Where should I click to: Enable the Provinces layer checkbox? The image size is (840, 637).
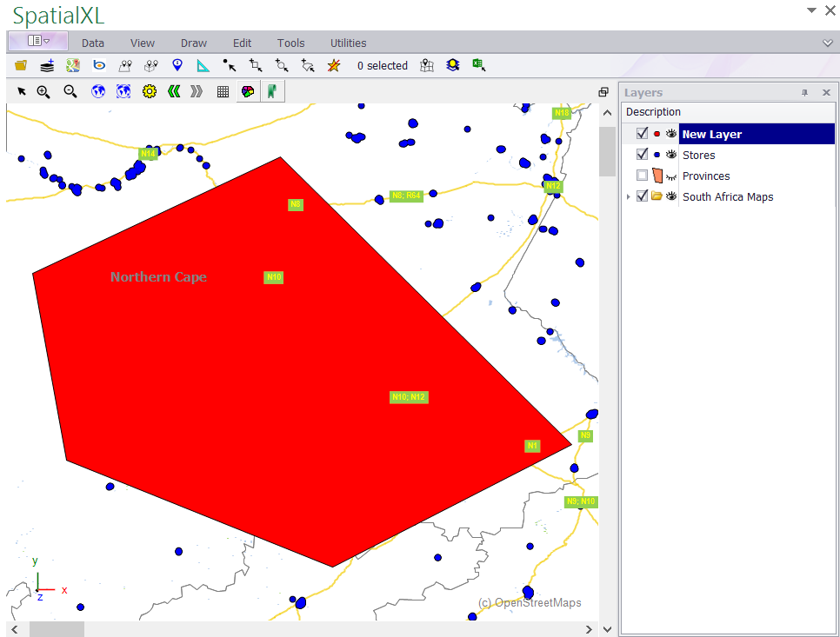643,176
